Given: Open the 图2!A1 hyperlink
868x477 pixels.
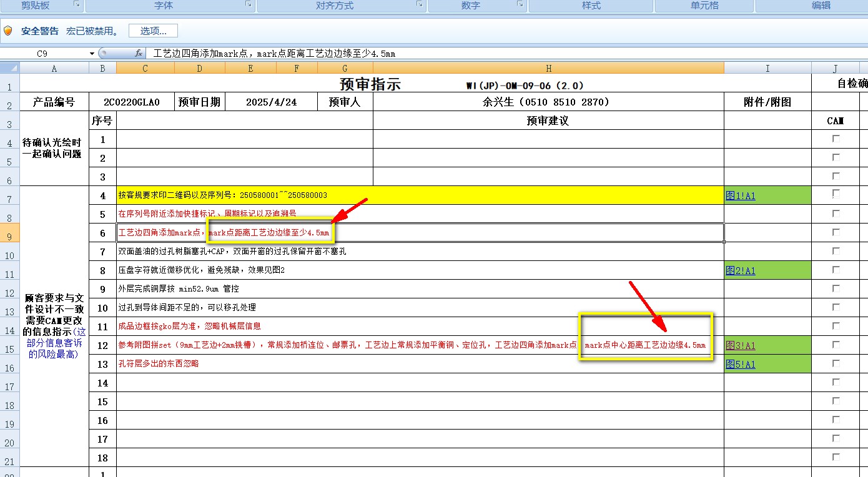Looking at the screenshot, I should [741, 270].
